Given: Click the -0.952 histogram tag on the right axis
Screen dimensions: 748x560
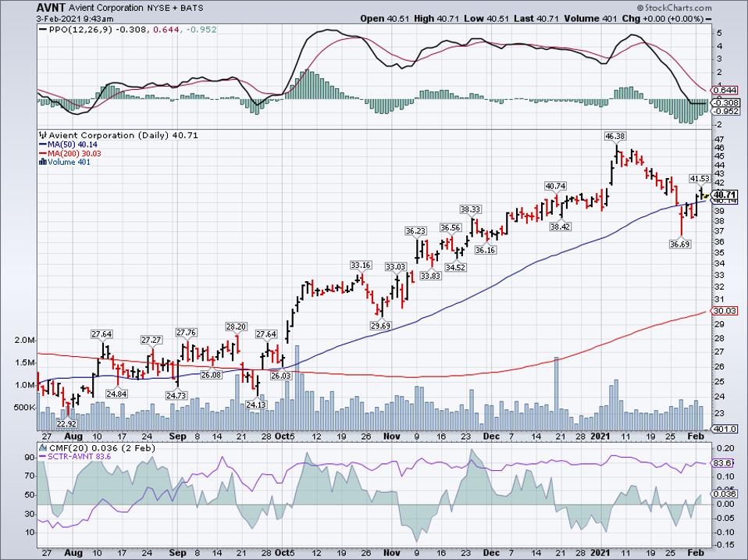Looking at the screenshot, I should pyautogui.click(x=725, y=111).
